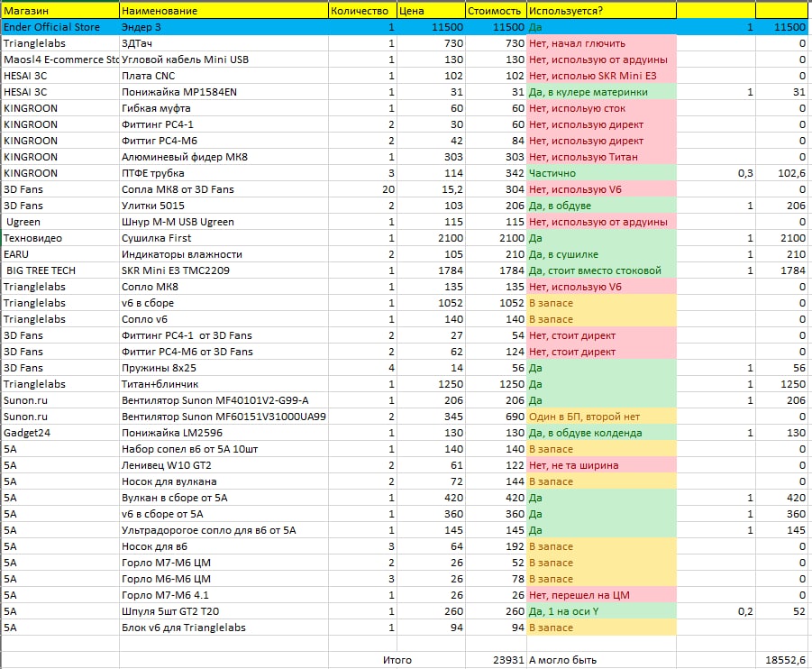The width and height of the screenshot is (812, 669).
Task: Select the 'Используется?' header cell
Action: tap(601, 11)
